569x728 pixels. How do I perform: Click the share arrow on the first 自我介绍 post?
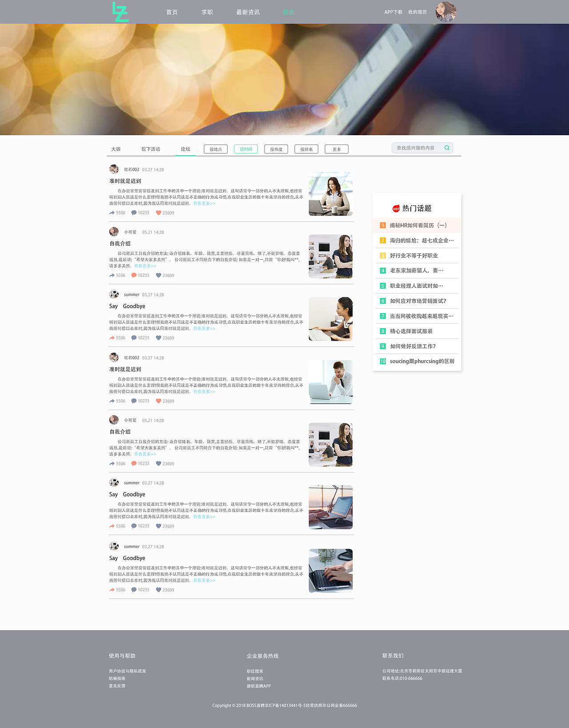112,275
